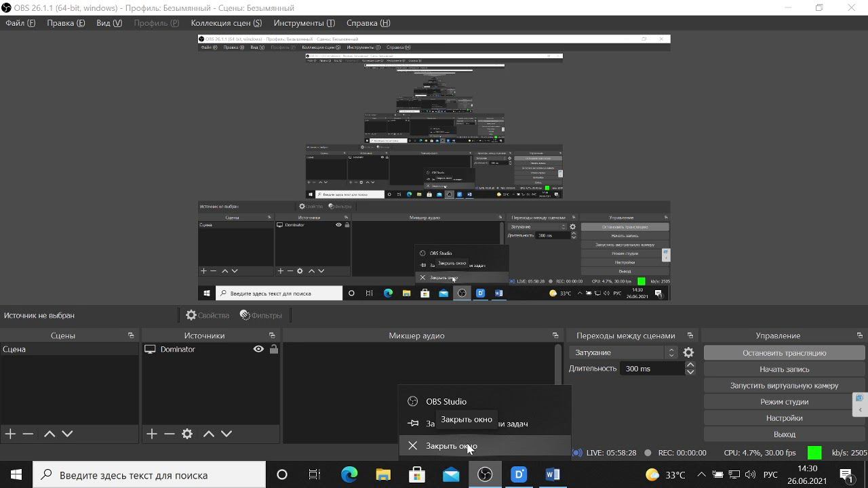
Task: Pop out the Управление dock panel
Action: [x=860, y=335]
